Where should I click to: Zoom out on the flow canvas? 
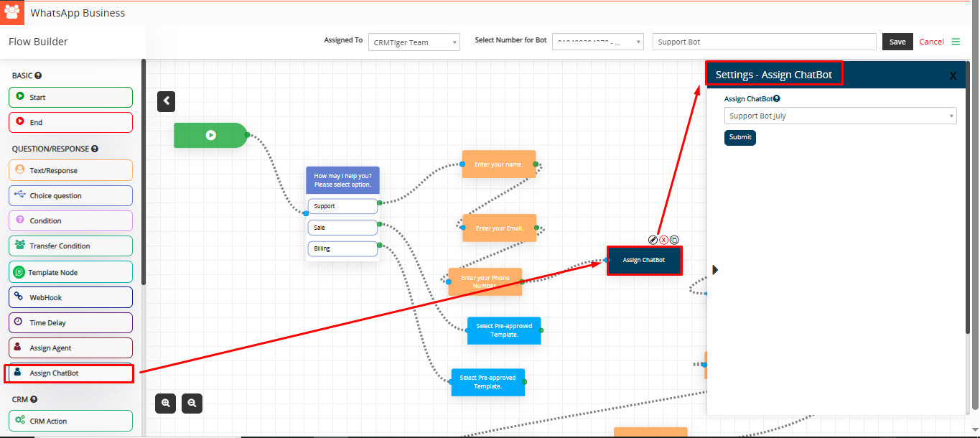(x=192, y=404)
